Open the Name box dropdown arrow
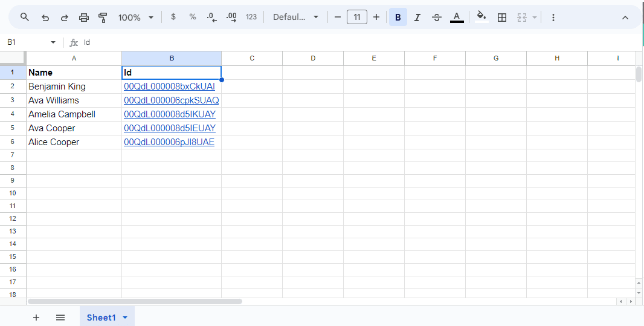The height and width of the screenshot is (326, 644). 53,42
